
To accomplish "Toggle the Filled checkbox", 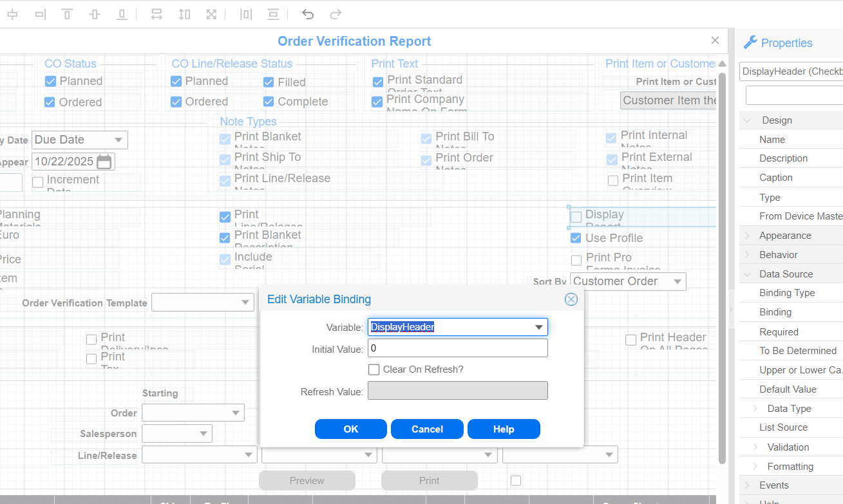I will coord(269,82).
